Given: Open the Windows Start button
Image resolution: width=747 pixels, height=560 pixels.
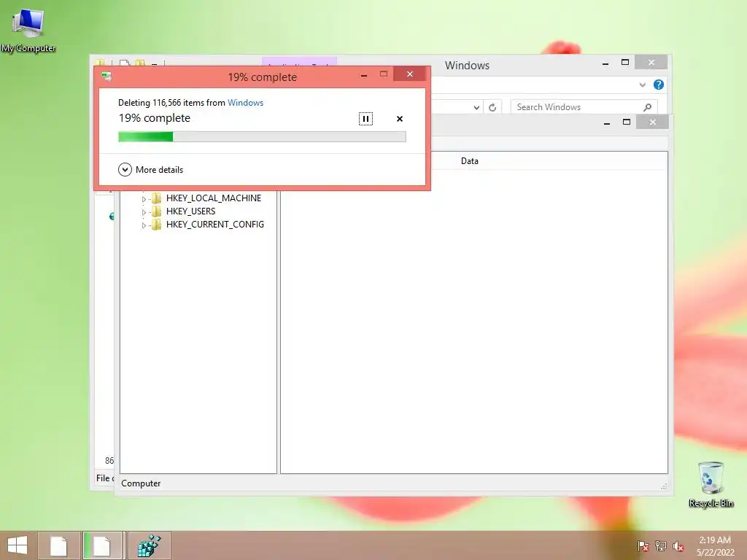Looking at the screenshot, I should coord(18,545).
